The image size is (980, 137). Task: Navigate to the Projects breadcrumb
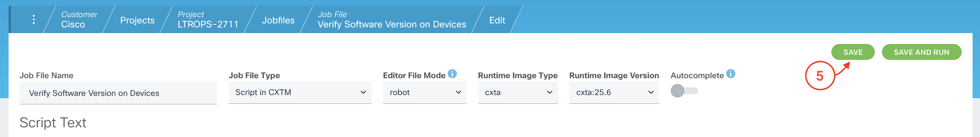click(137, 20)
